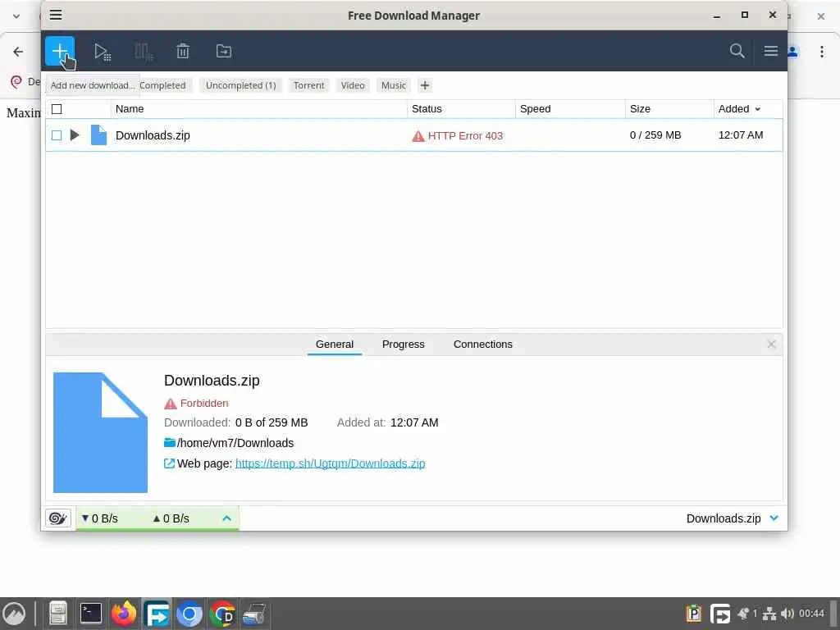
Task: Click the tray clock showing 00:44
Action: coord(811,614)
